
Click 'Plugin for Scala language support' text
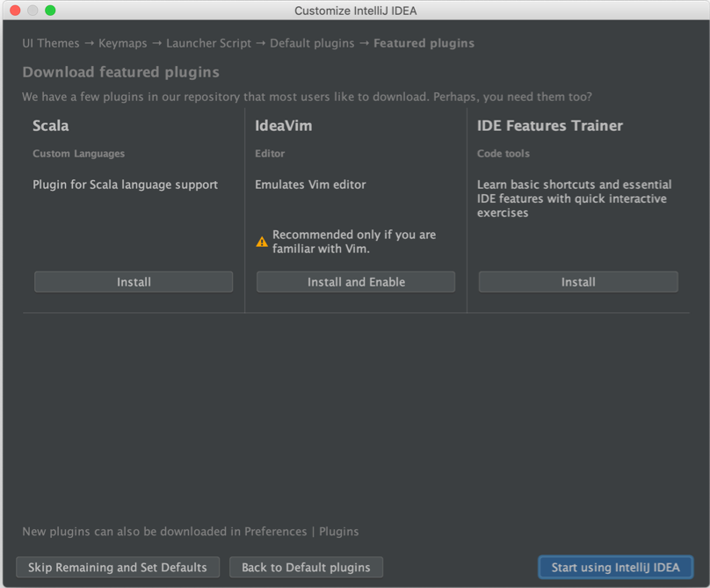125,185
